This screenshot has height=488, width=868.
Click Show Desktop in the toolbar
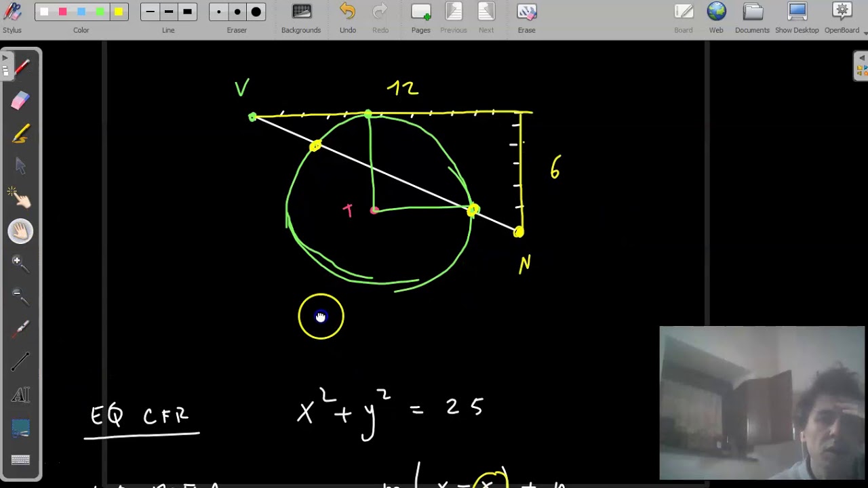[x=797, y=18]
